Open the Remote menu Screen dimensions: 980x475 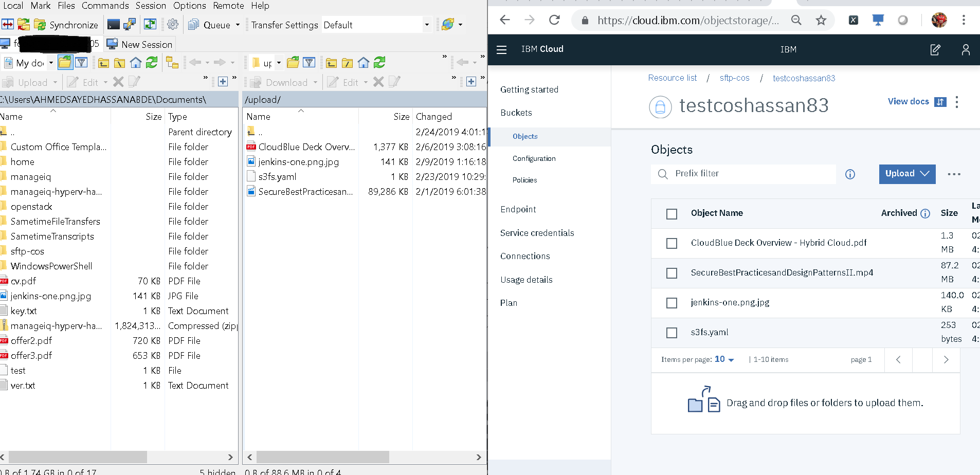pyautogui.click(x=228, y=6)
